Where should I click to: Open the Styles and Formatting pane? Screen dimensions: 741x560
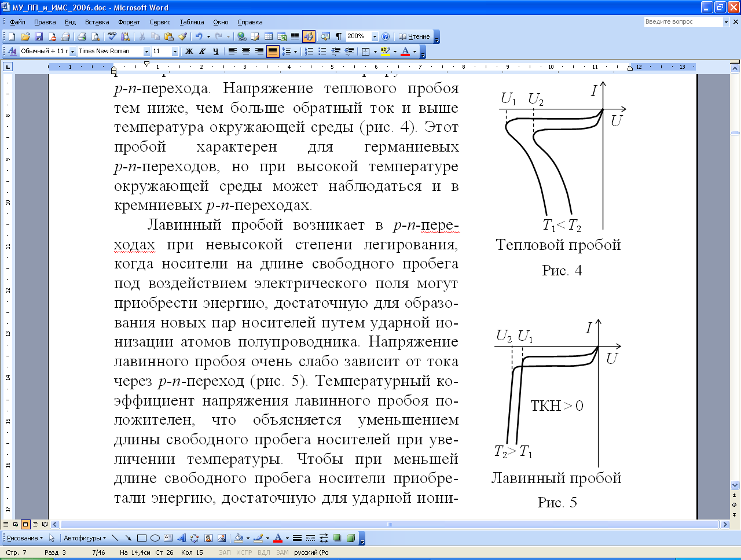[x=12, y=51]
